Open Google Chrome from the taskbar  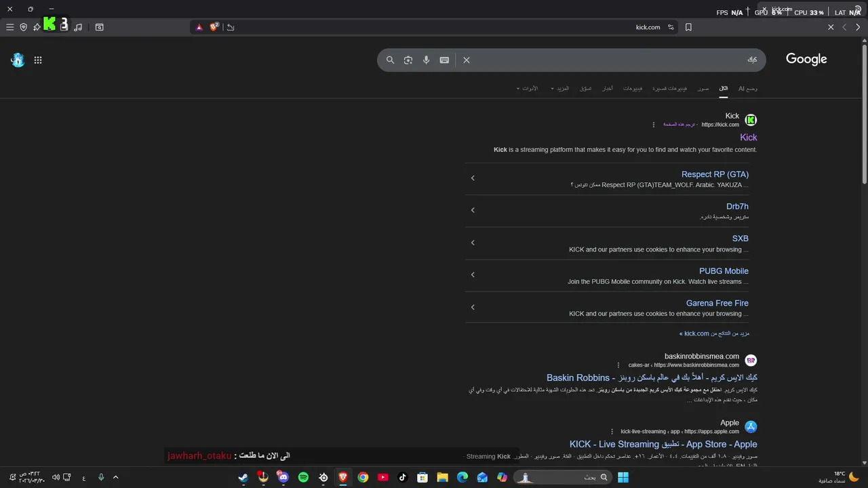pyautogui.click(x=363, y=477)
